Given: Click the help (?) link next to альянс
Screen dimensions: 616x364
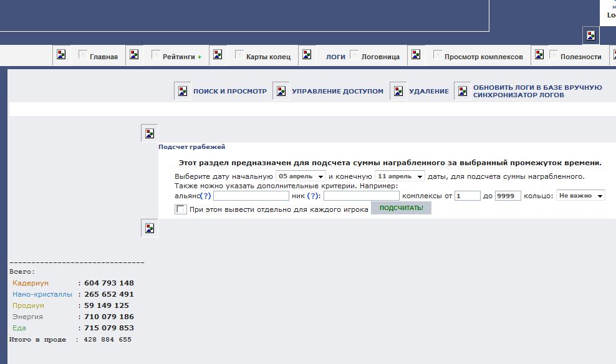Looking at the screenshot, I should [x=206, y=196].
